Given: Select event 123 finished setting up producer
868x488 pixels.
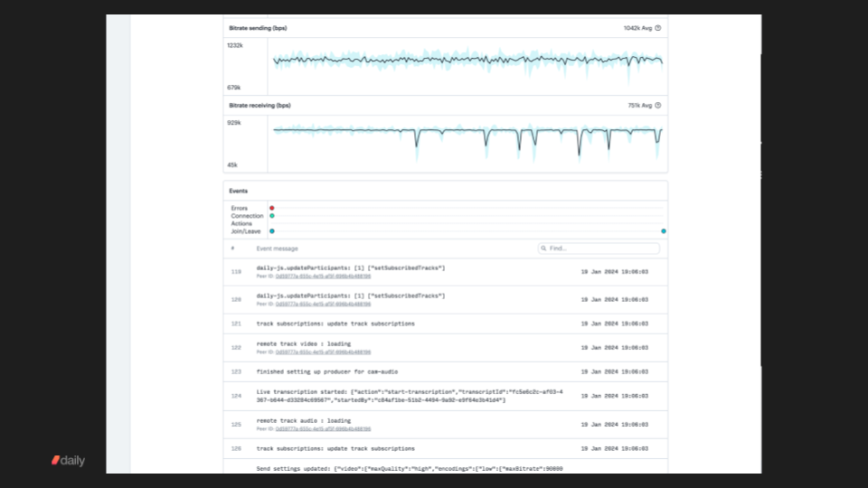Looking at the screenshot, I should [x=445, y=371].
